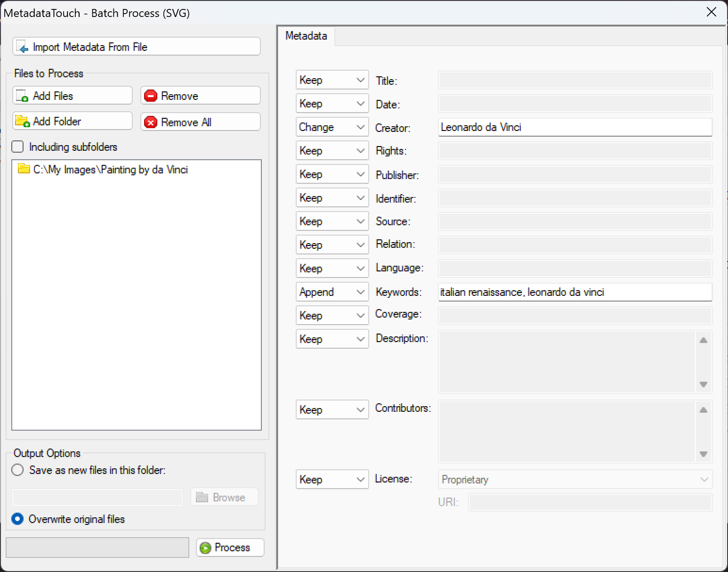The width and height of the screenshot is (728, 572).
Task: Open the Date action dropdown
Action: click(x=332, y=104)
